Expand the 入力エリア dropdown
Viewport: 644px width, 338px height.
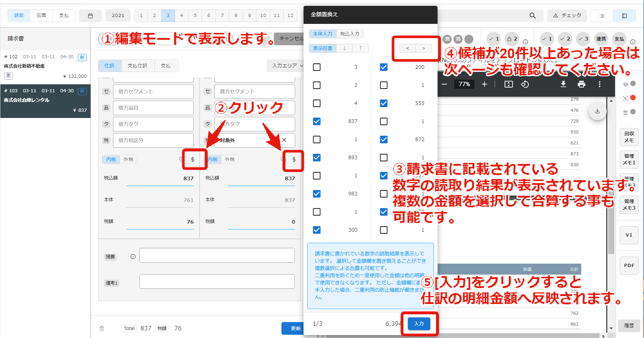coord(286,66)
